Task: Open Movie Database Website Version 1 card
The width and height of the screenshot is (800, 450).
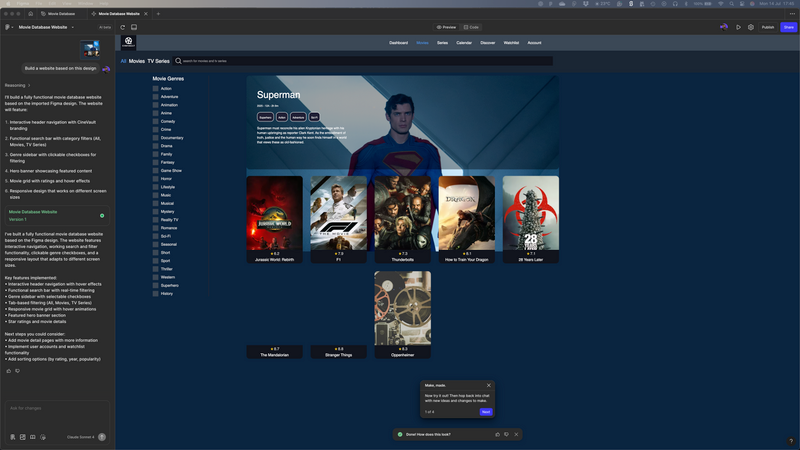Action: click(x=56, y=215)
